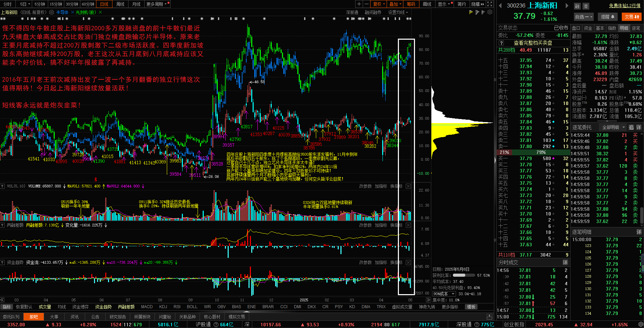Toggle 两融差额 indicator
Image resolution: width=644 pixels, height=328 pixels.
click(126, 307)
